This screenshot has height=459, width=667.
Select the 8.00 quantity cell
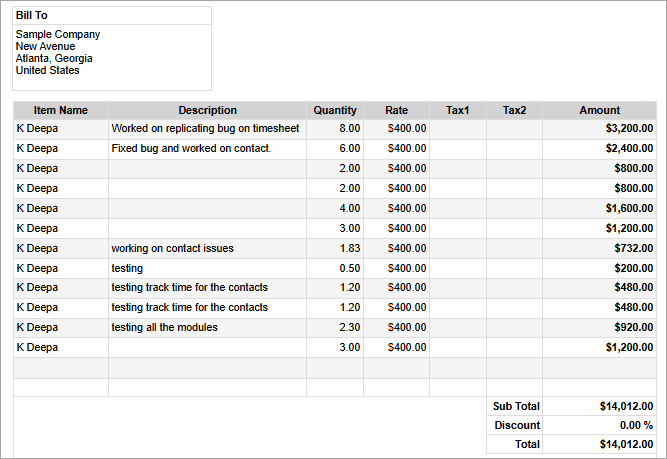[349, 129]
